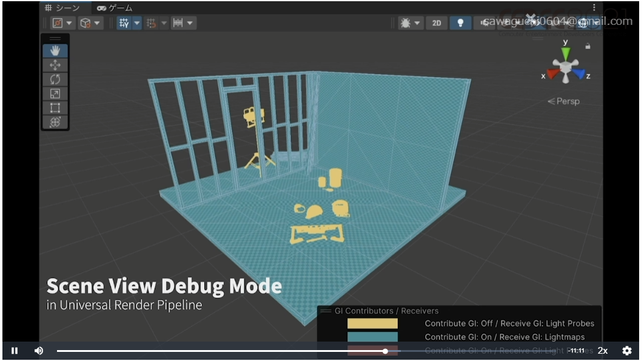The width and height of the screenshot is (644, 361).
Task: Toggle scene audio speaker button
Action: [x=485, y=23]
